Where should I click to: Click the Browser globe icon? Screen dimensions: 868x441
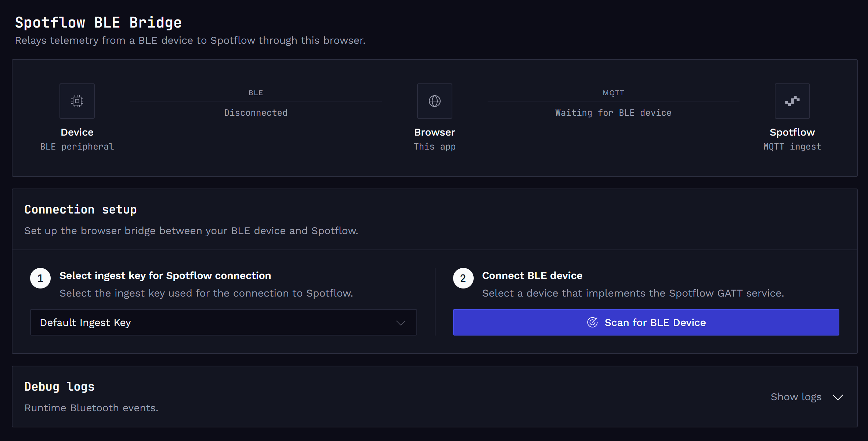coord(435,101)
